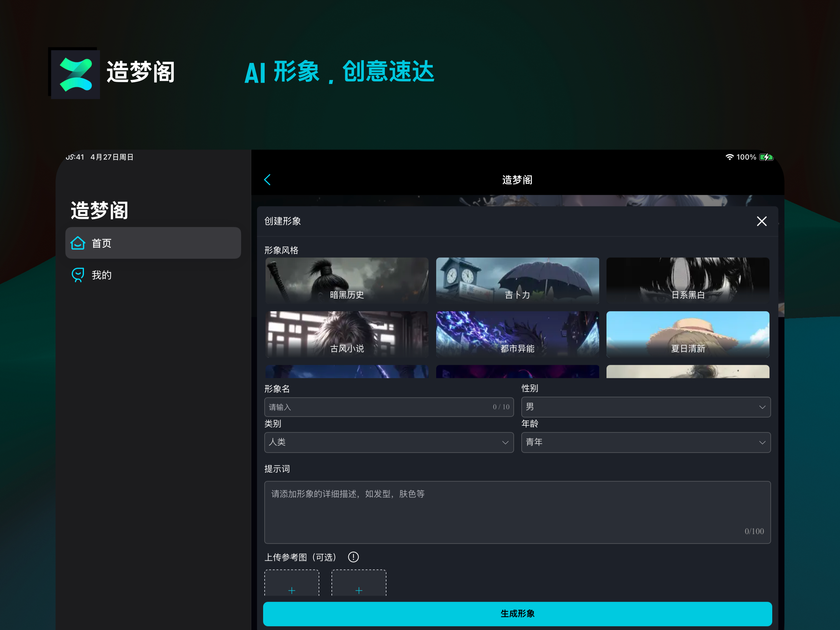Open the 年龄 dropdown showing 青年
This screenshot has width=840, height=630.
pyautogui.click(x=646, y=442)
